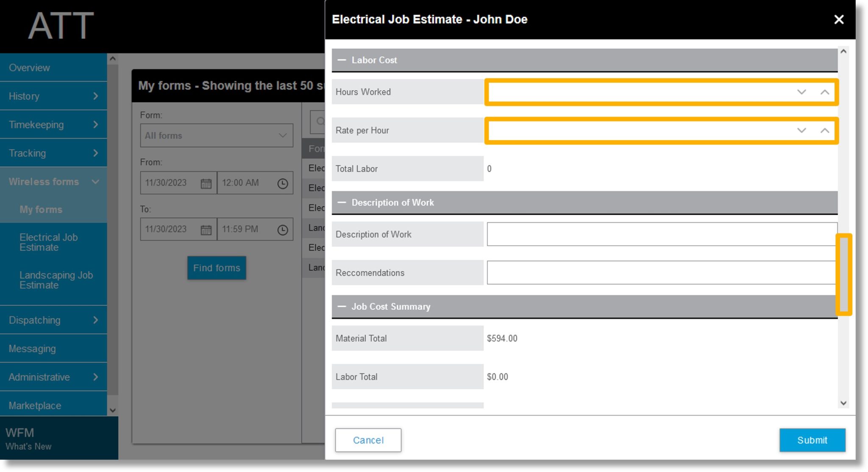Click the Total Labor value 0
The image size is (868, 472).
[489, 169]
